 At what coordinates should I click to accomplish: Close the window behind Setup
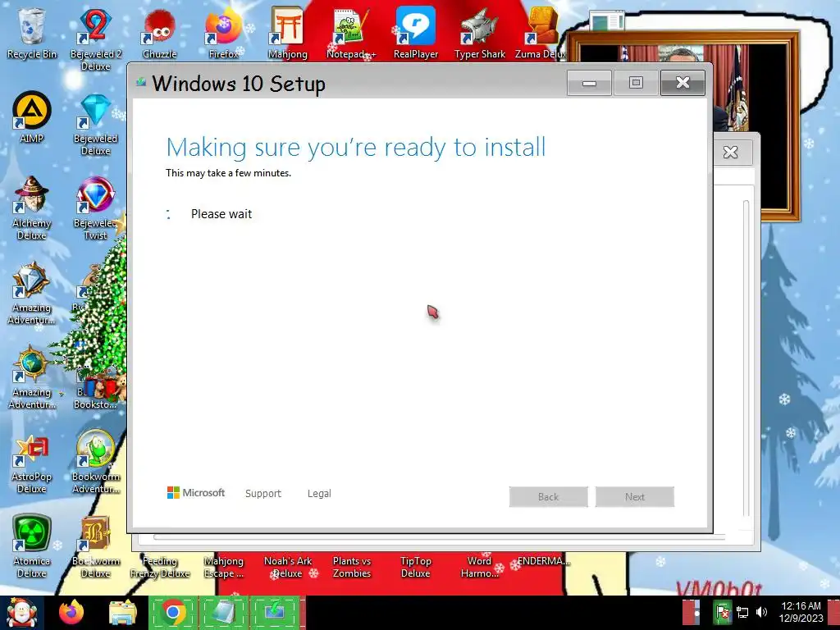point(731,152)
